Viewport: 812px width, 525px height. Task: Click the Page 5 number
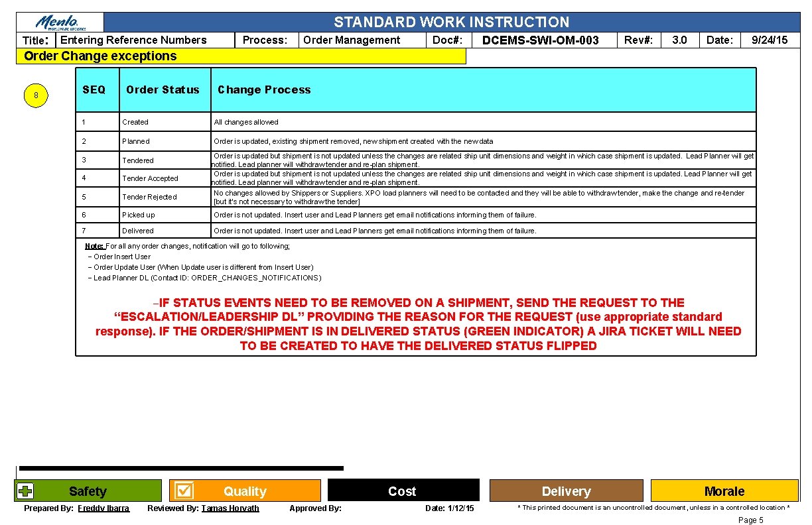(751, 520)
